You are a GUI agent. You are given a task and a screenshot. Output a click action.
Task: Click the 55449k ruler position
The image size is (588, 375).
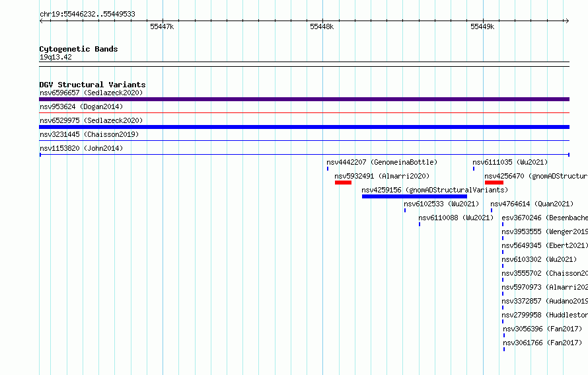tap(482, 26)
